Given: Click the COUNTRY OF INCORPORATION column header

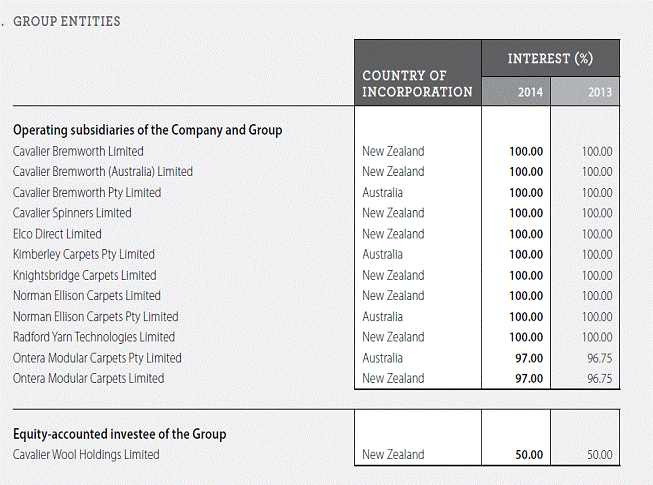Looking at the screenshot, I should point(417,84).
